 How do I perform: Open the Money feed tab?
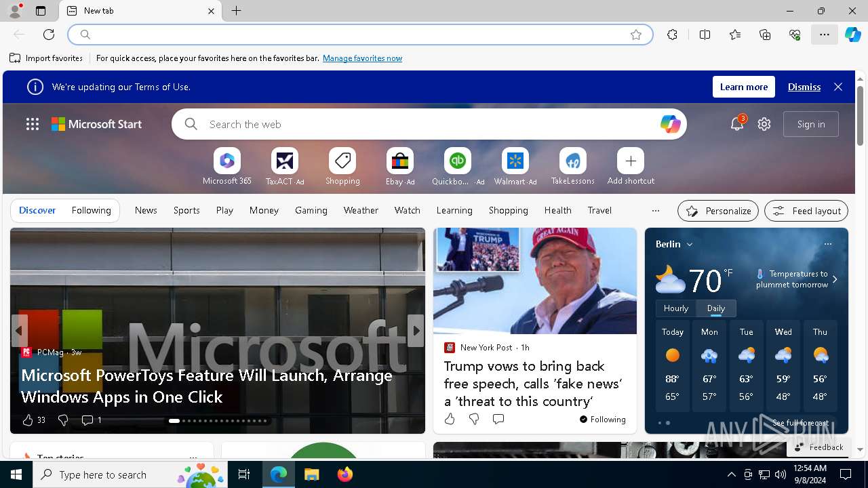point(264,210)
